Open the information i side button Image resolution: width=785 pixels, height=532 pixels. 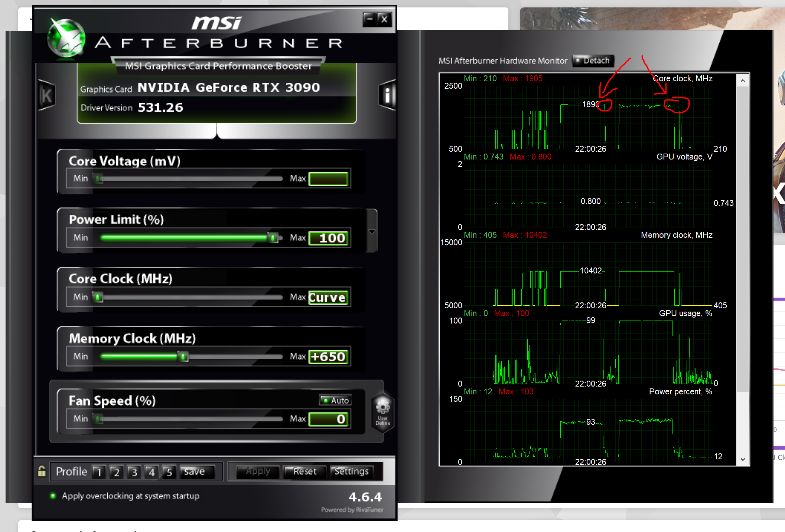point(387,96)
